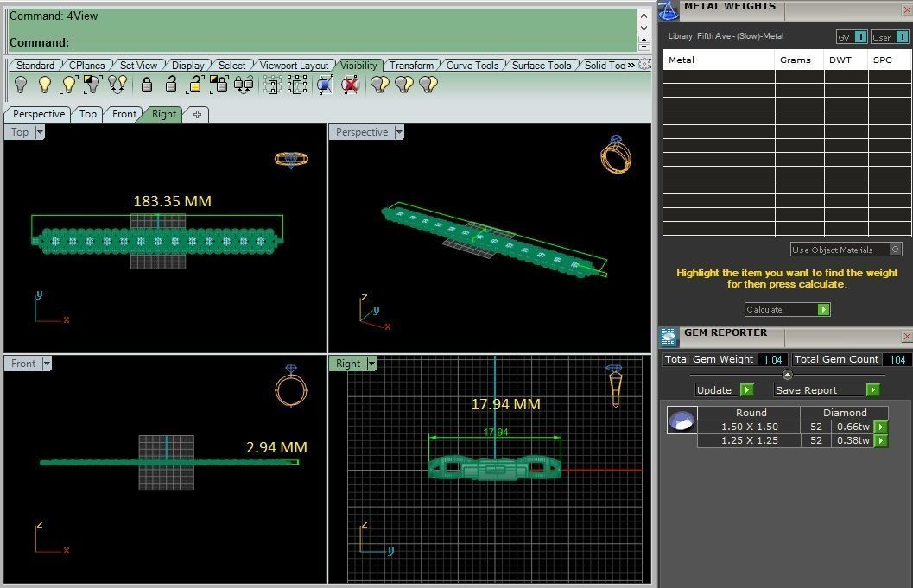The width and height of the screenshot is (913, 588).
Task: Click the Perspective viewport title label
Action: click(x=362, y=132)
